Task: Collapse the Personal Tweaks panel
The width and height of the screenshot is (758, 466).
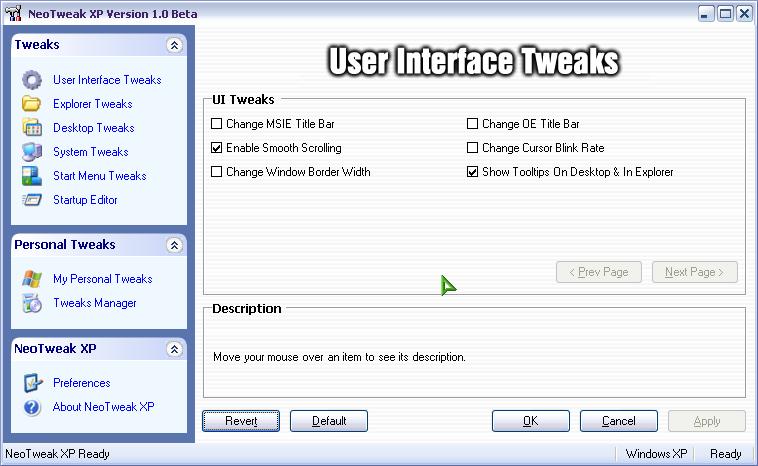Action: coord(175,245)
